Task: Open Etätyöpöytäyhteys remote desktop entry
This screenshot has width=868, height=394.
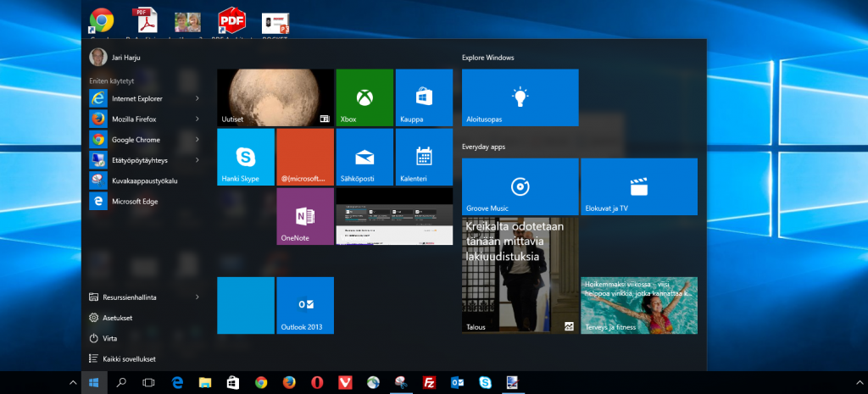Action: pyautogui.click(x=144, y=160)
